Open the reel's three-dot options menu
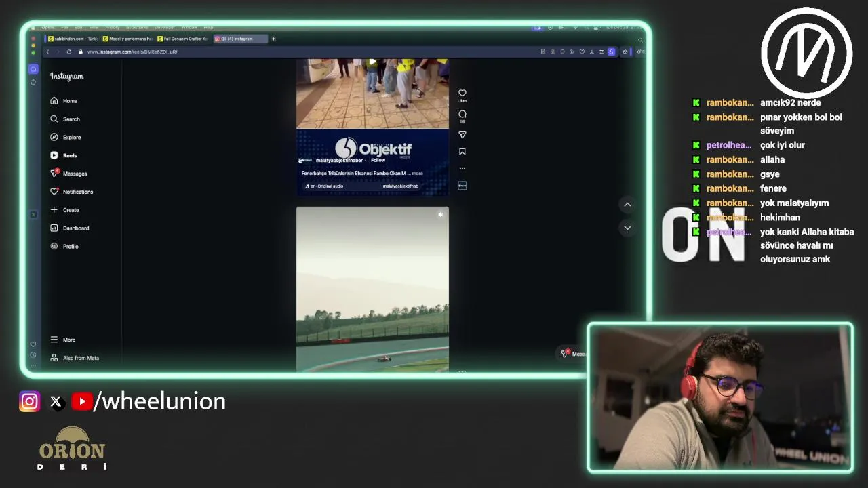This screenshot has height=488, width=868. coord(462,168)
